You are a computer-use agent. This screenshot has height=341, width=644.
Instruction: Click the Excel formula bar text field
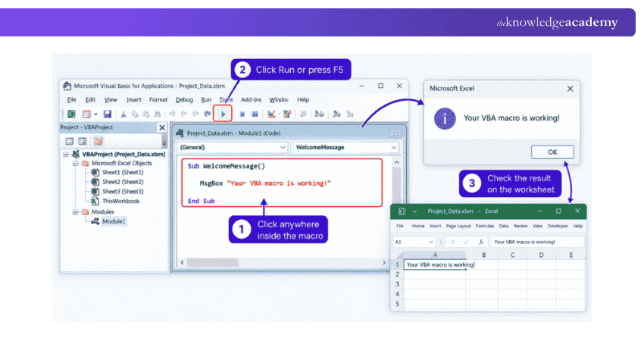537,242
